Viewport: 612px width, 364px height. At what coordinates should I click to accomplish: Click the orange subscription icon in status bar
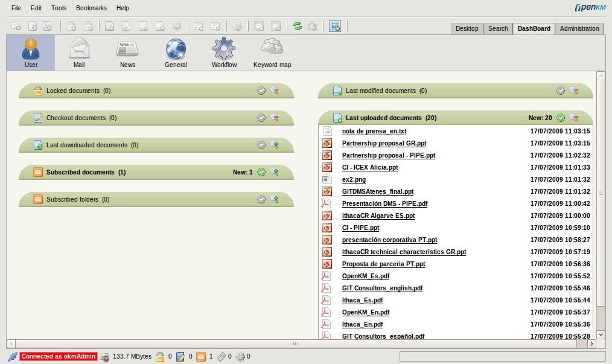tap(201, 357)
